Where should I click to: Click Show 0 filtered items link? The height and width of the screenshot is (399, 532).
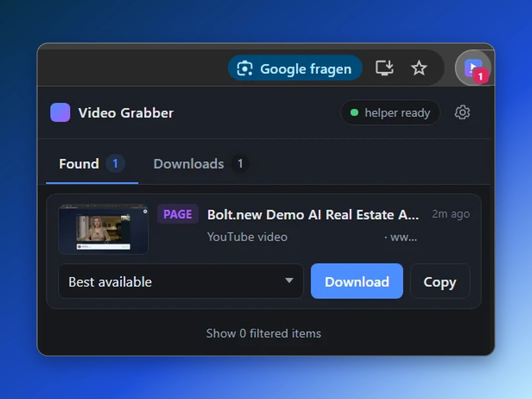click(264, 333)
